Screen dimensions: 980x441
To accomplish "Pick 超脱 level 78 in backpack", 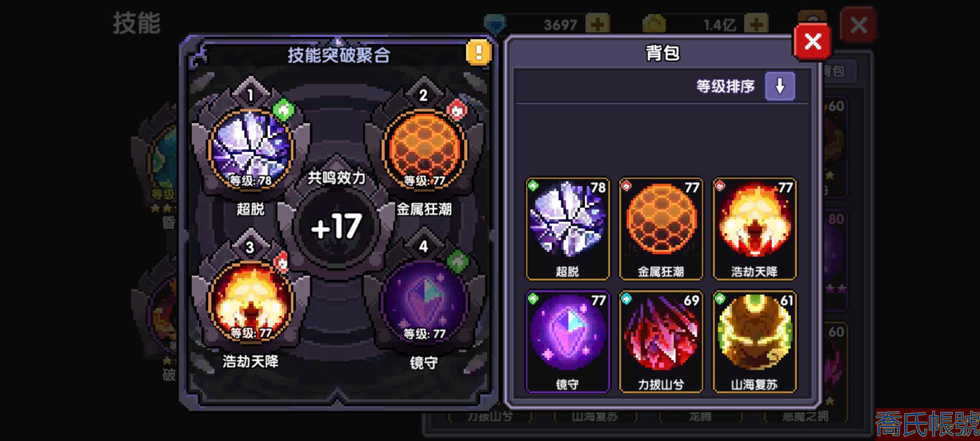I will pos(568,229).
